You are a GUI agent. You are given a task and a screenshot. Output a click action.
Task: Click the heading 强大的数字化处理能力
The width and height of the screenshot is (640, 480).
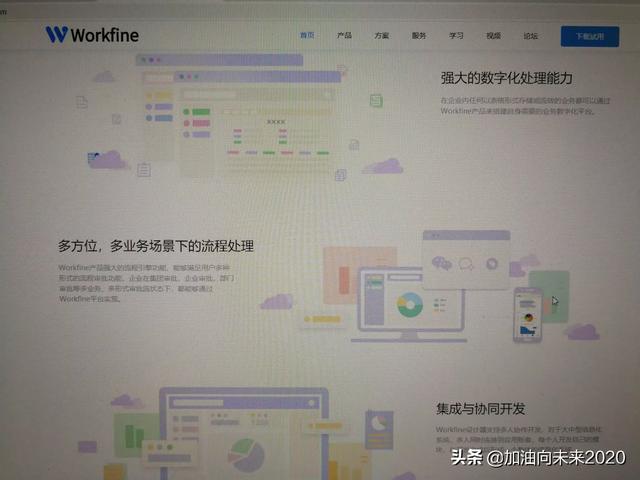[x=506, y=78]
